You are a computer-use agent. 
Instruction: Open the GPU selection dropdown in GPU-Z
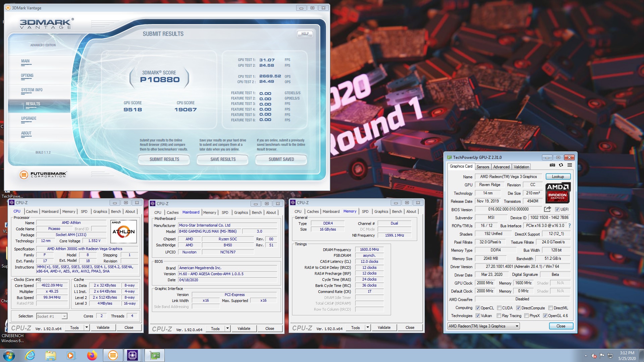(x=483, y=326)
